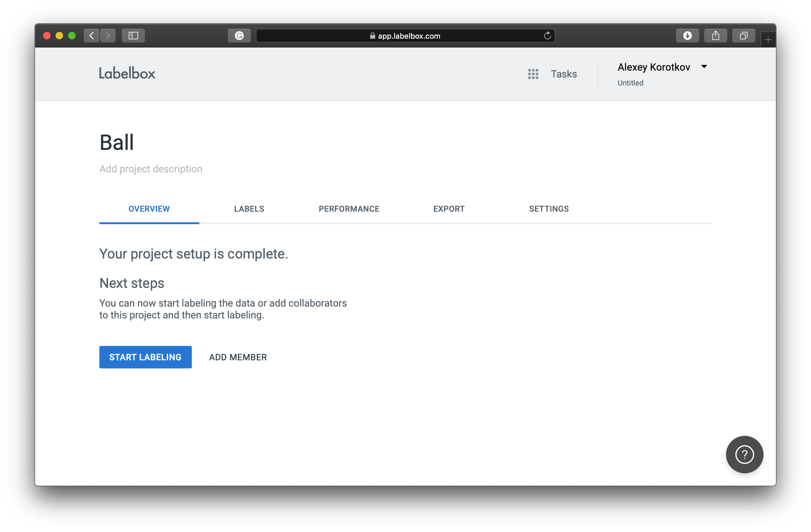This screenshot has height=532, width=811.
Task: Toggle the Safari sidebar icon
Action: pyautogui.click(x=133, y=35)
